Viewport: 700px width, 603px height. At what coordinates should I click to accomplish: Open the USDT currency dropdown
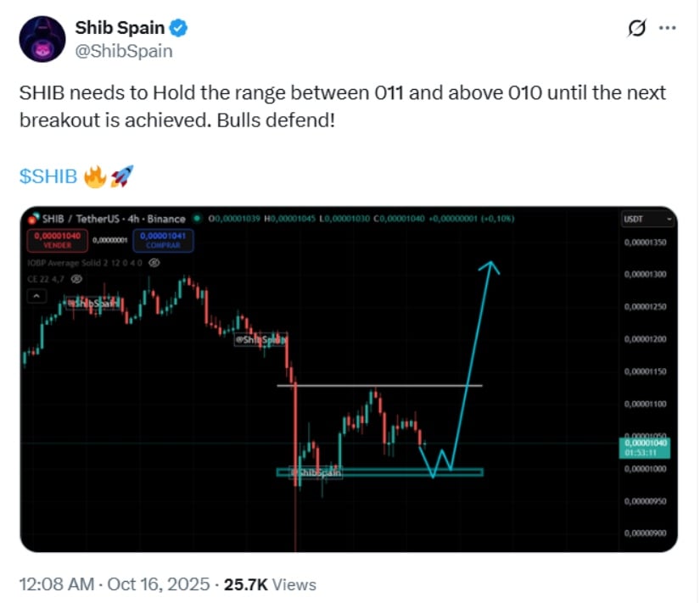[x=647, y=219]
